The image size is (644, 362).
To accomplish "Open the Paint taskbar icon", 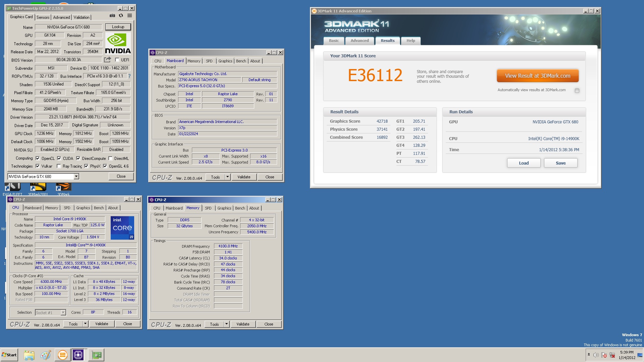I will tap(46, 355).
